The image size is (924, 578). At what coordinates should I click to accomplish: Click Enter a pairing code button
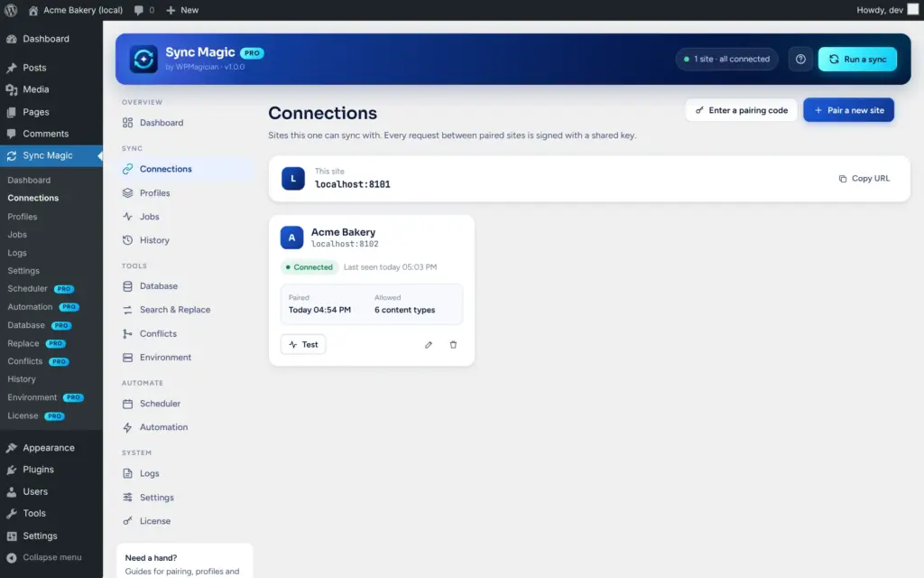pos(742,110)
